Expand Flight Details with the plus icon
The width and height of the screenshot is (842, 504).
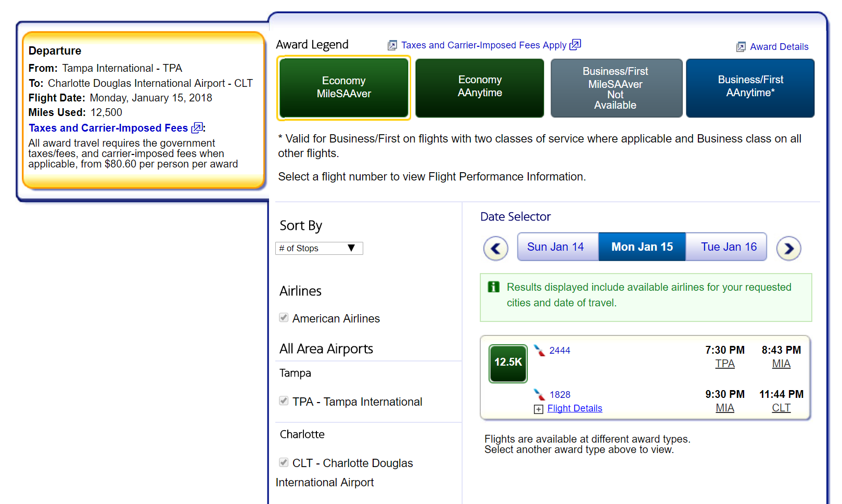(539, 409)
